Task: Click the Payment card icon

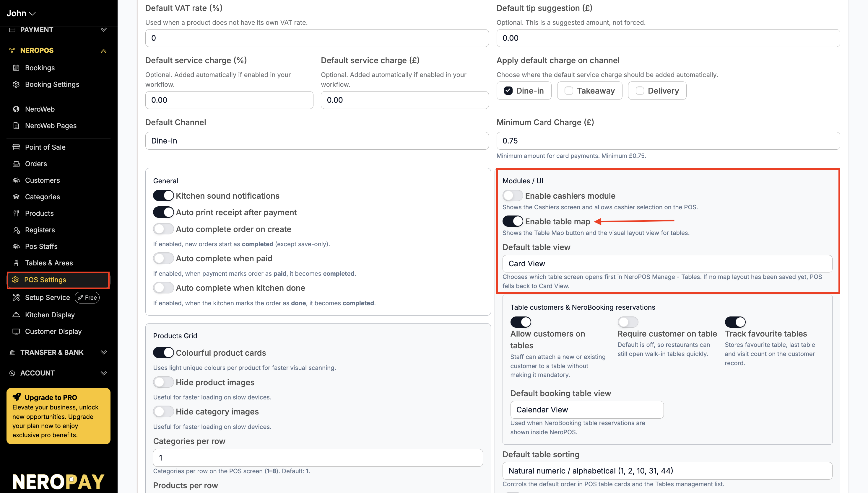Action: click(12, 30)
